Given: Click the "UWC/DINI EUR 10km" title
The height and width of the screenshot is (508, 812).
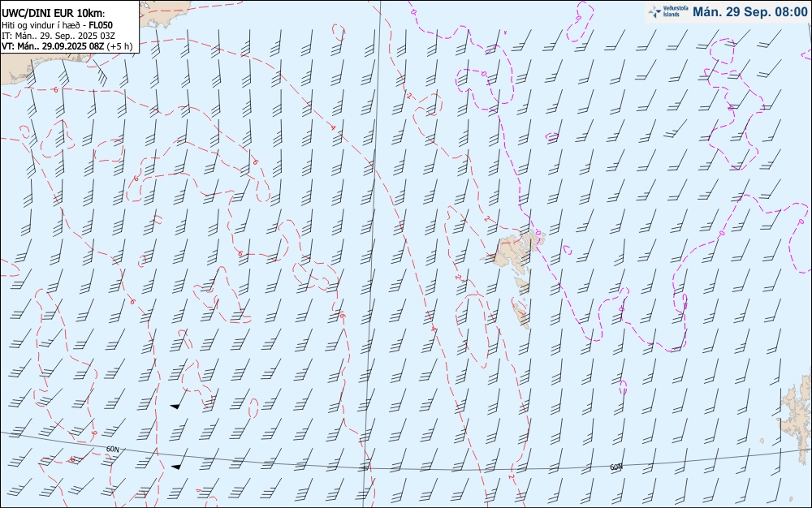Looking at the screenshot, I should [53, 14].
